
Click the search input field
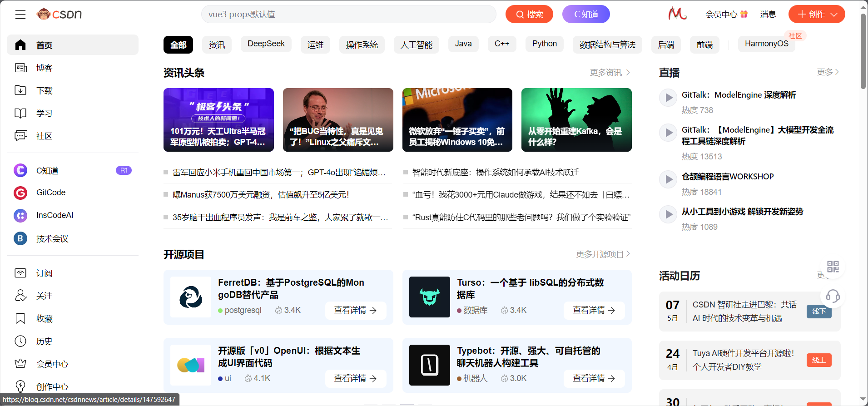pos(348,14)
